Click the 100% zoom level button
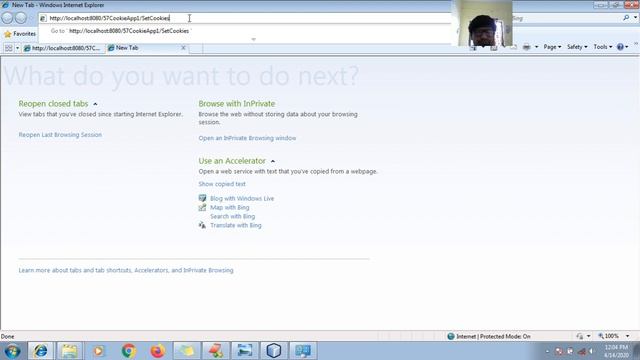 click(x=609, y=336)
